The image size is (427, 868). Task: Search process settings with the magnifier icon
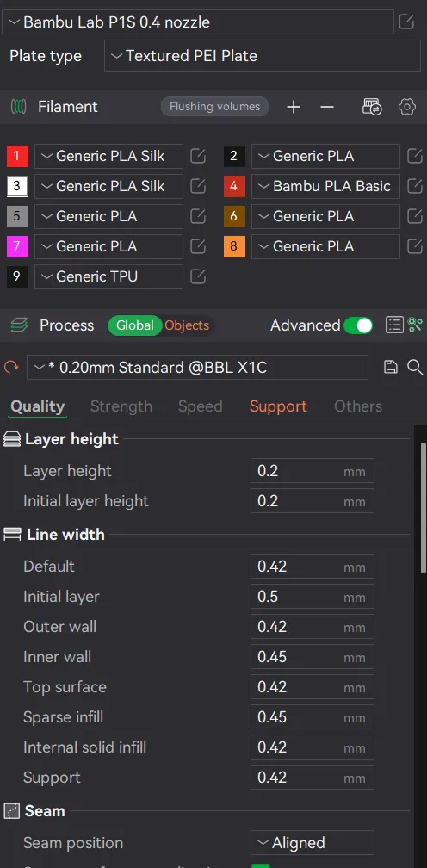pos(415,367)
